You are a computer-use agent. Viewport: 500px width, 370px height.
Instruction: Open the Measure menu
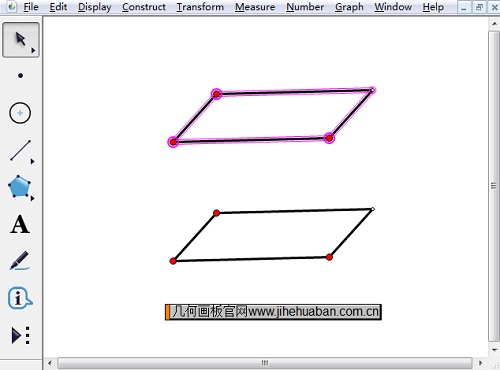point(255,7)
